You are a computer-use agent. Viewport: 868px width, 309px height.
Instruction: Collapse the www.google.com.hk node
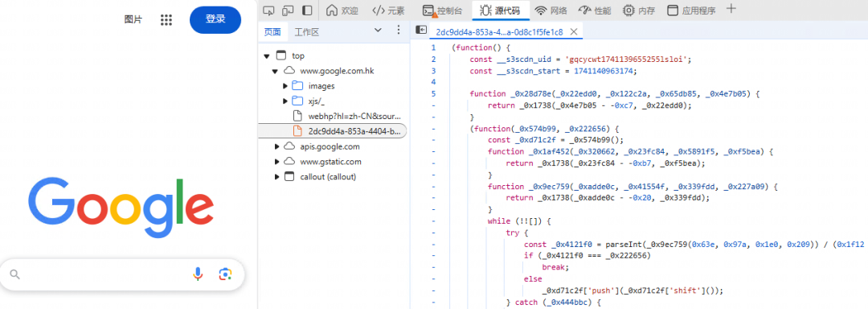coord(275,71)
